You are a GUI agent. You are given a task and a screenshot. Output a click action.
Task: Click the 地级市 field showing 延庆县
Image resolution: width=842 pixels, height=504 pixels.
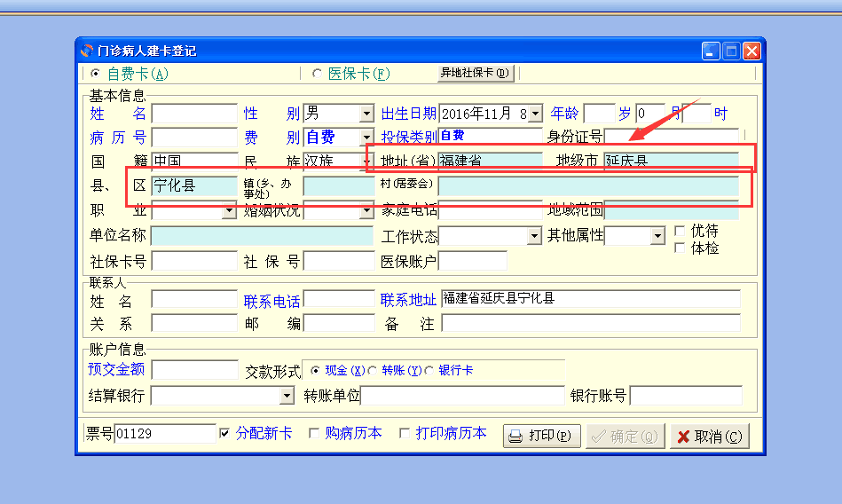(x=672, y=161)
